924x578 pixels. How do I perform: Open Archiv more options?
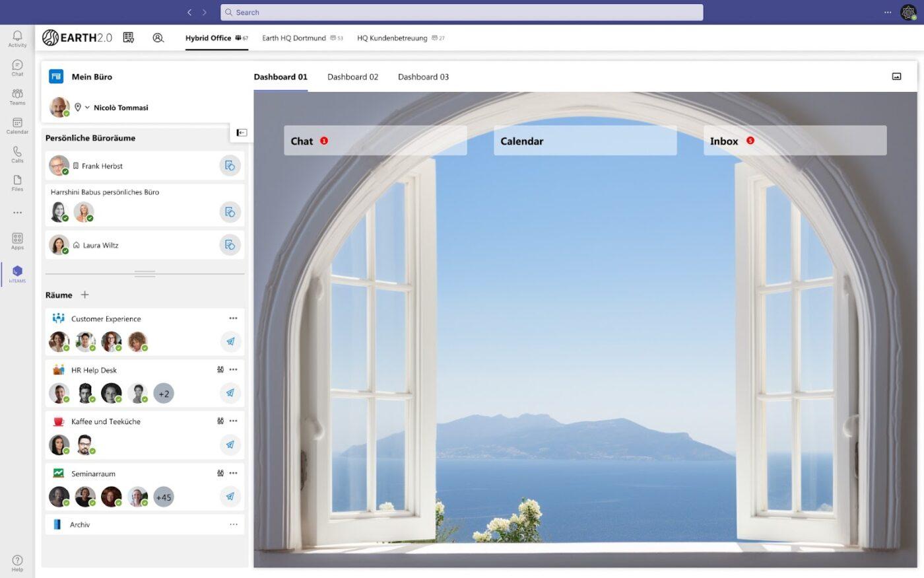(x=233, y=524)
